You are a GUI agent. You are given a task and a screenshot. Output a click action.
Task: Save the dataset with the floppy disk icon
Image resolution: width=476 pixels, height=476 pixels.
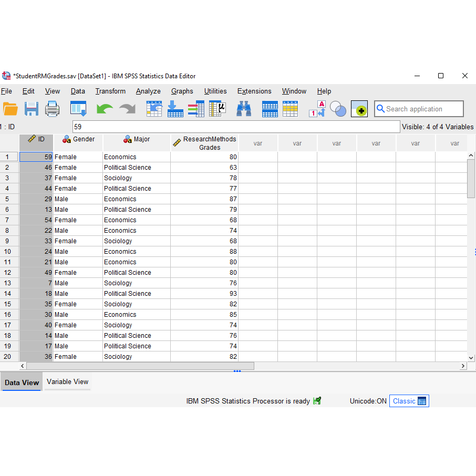[32, 109]
